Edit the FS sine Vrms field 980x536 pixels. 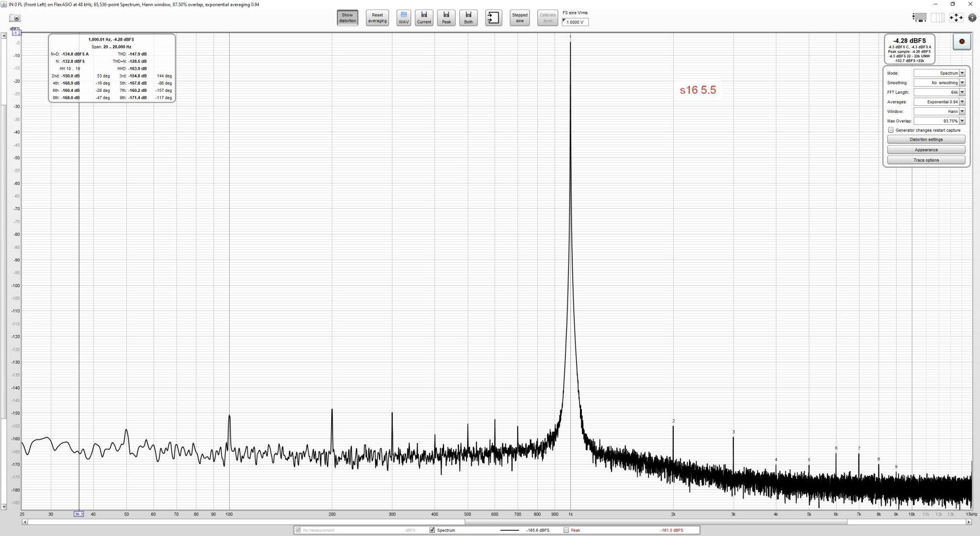(x=575, y=22)
